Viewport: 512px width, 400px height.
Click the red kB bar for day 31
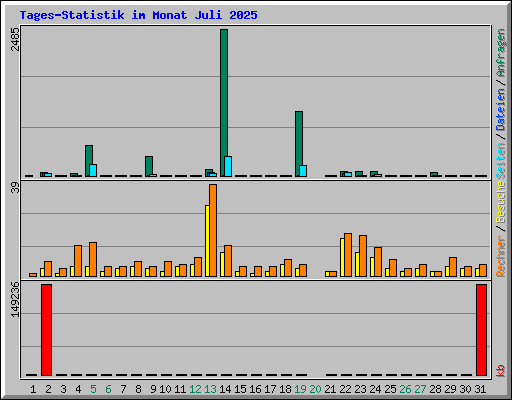tap(482, 330)
